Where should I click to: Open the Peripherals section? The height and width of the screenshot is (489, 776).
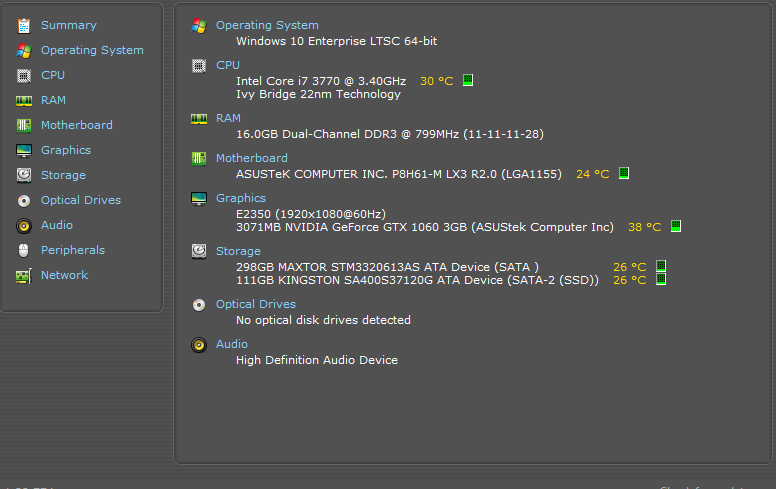[x=72, y=250]
